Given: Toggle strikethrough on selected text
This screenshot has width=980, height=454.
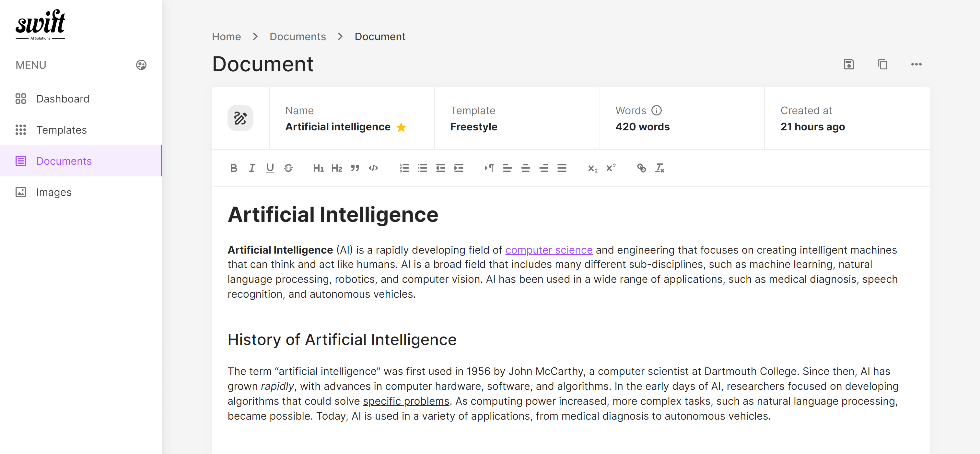Looking at the screenshot, I should [289, 168].
